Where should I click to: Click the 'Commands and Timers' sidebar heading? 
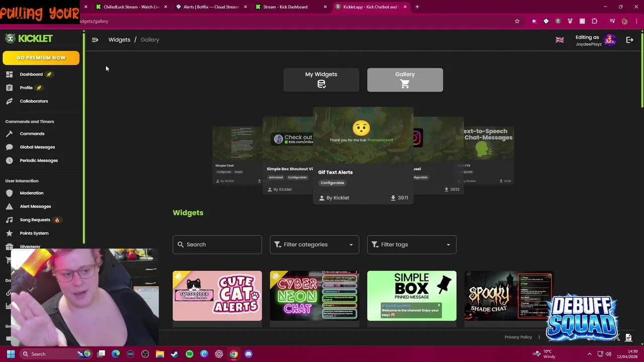pyautogui.click(x=30, y=122)
